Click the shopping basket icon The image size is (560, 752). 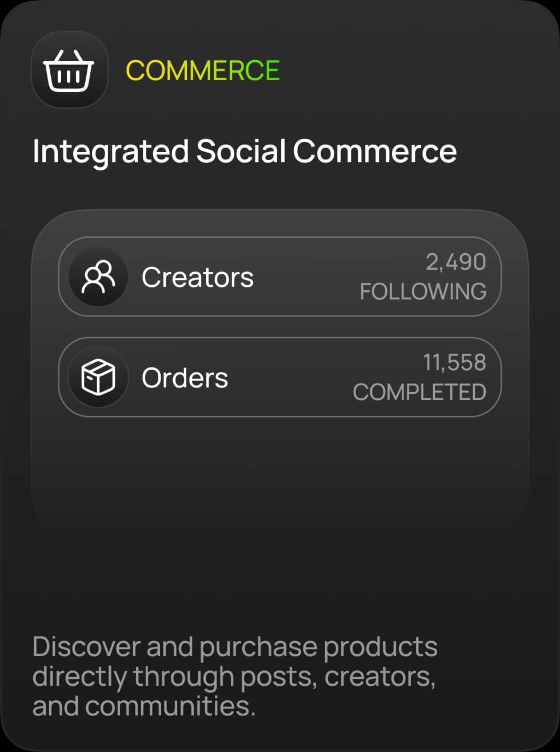point(69,70)
